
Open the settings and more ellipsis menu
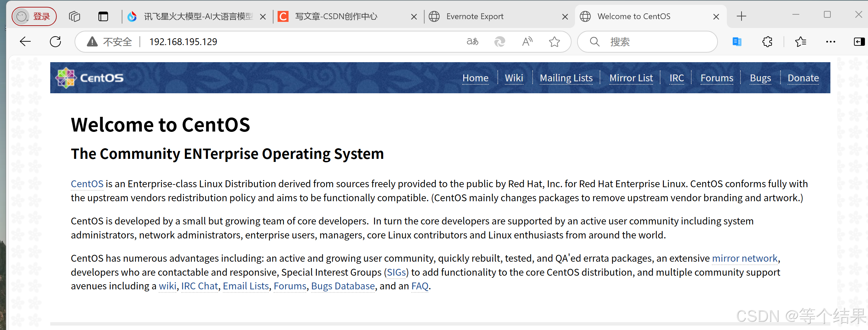coord(831,42)
